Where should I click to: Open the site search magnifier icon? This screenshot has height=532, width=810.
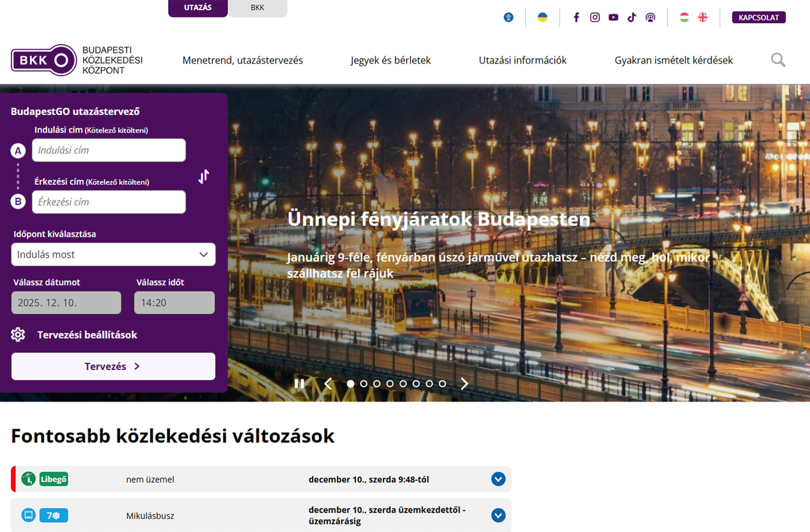[x=778, y=60]
